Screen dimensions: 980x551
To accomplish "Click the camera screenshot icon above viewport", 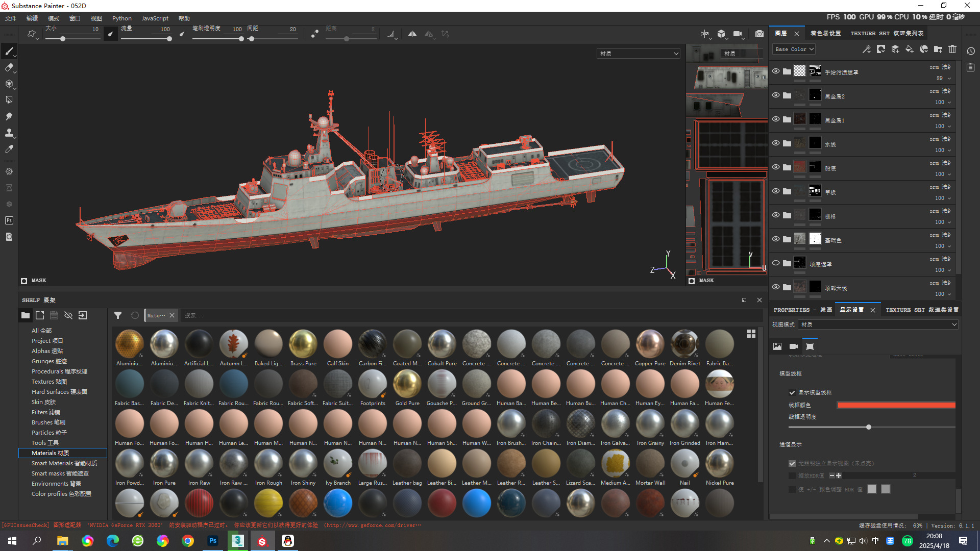I will pyautogui.click(x=759, y=34).
